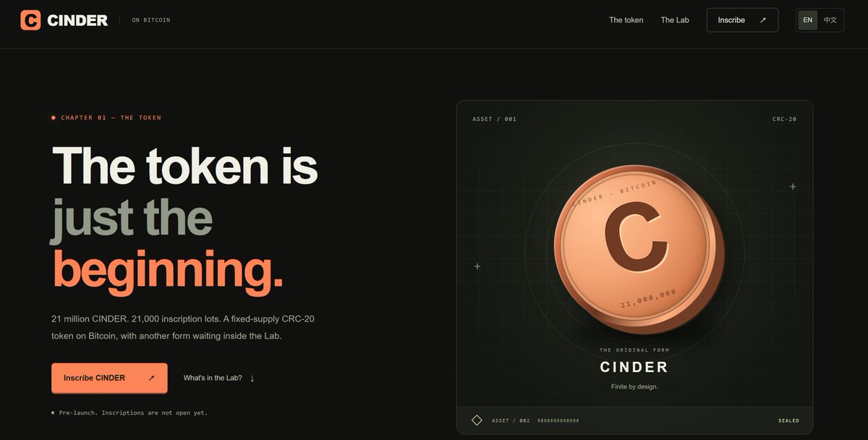Click the orange Cinder C logo icon
This screenshot has height=440, width=868.
tap(30, 20)
